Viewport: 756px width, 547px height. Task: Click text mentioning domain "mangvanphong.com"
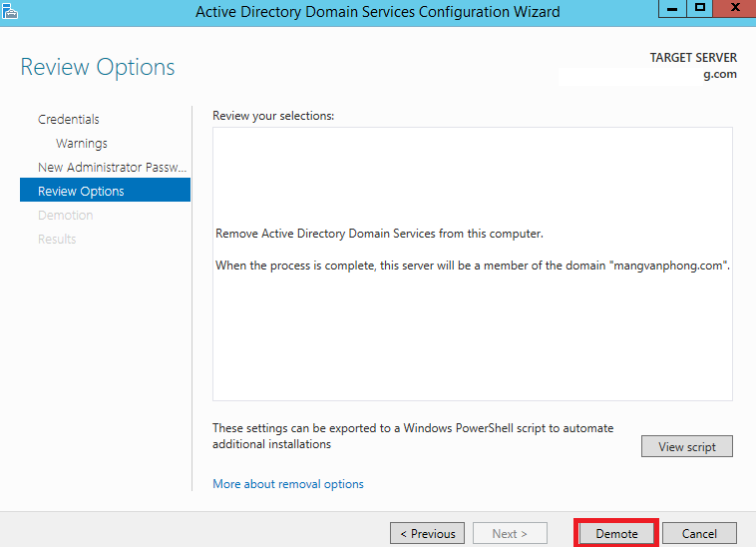coord(473,266)
